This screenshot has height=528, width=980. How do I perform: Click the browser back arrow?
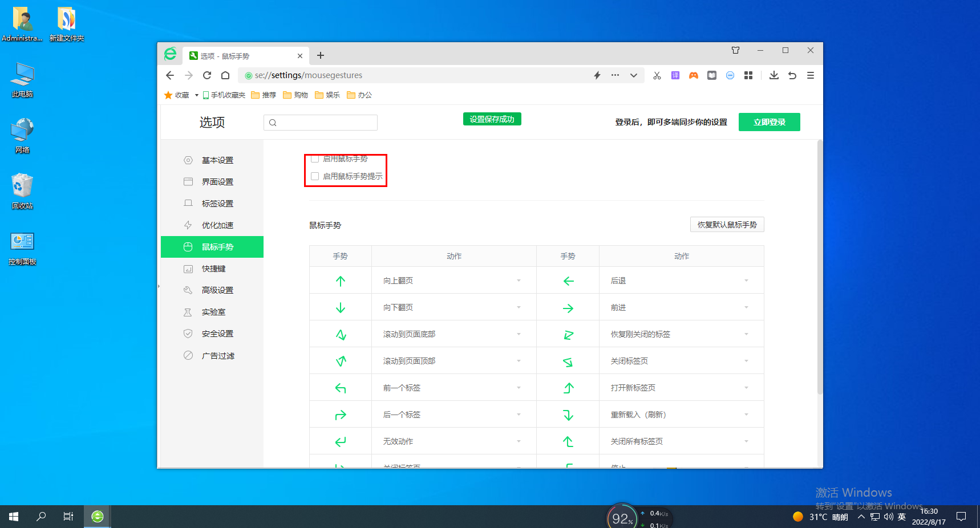click(x=170, y=75)
